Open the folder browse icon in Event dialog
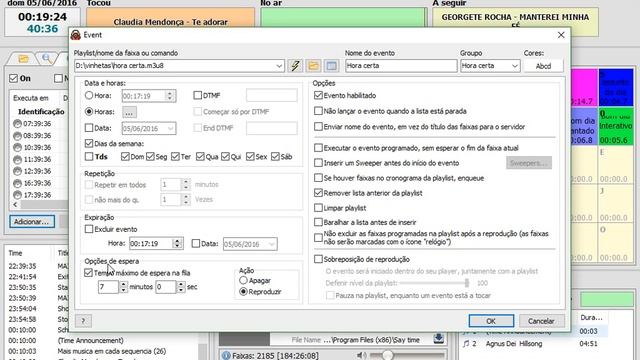The width and height of the screenshot is (640, 360). click(313, 66)
